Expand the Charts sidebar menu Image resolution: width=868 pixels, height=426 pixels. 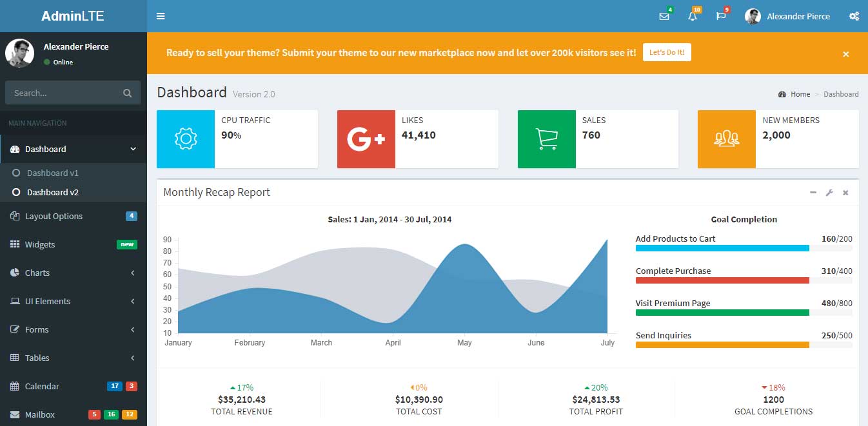pyautogui.click(x=37, y=273)
